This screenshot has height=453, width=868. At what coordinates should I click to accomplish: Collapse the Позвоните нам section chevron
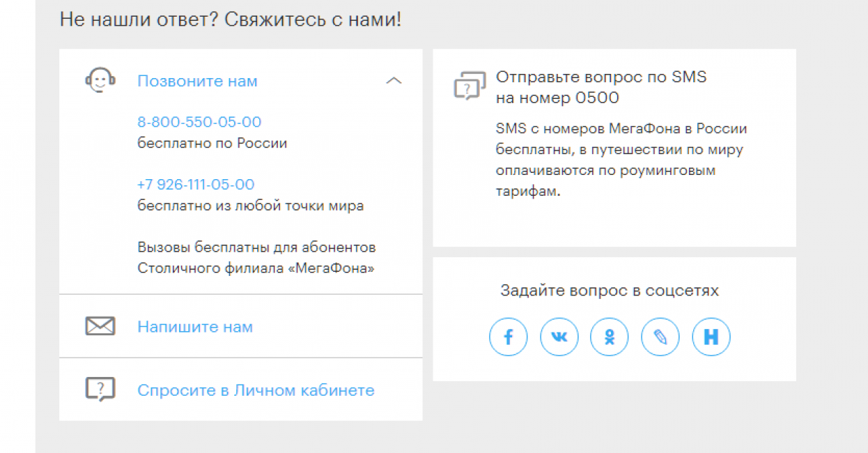pos(394,81)
